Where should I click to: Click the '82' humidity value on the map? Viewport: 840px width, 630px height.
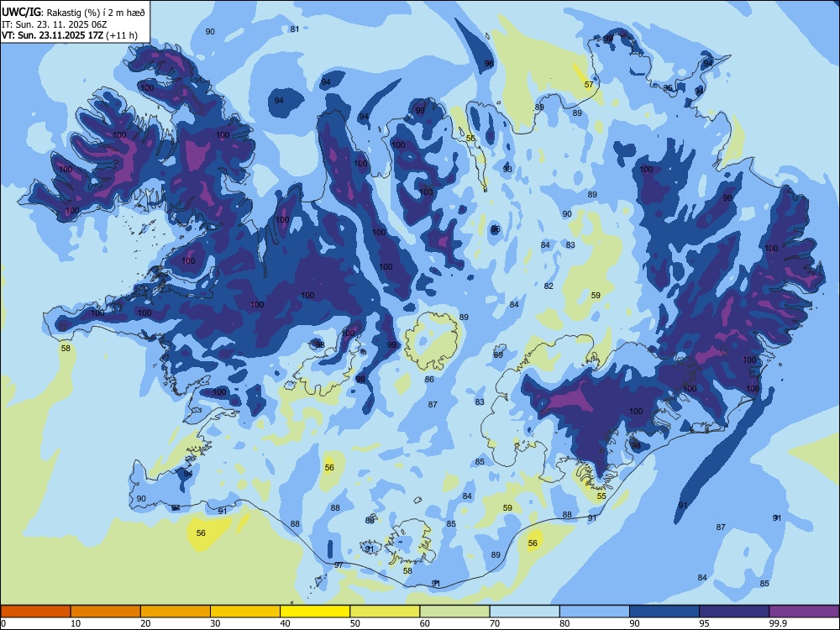click(x=549, y=286)
